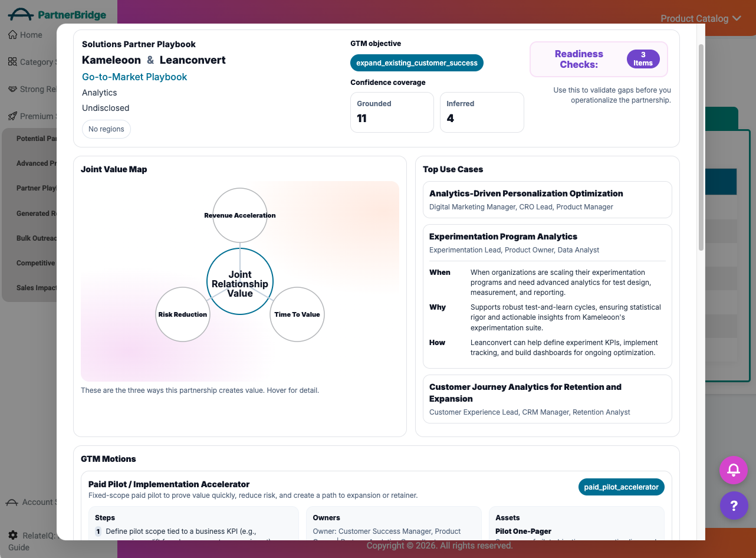The height and width of the screenshot is (558, 756).
Task: Collapse Experimentation Program Analytics use case
Action: click(x=547, y=242)
